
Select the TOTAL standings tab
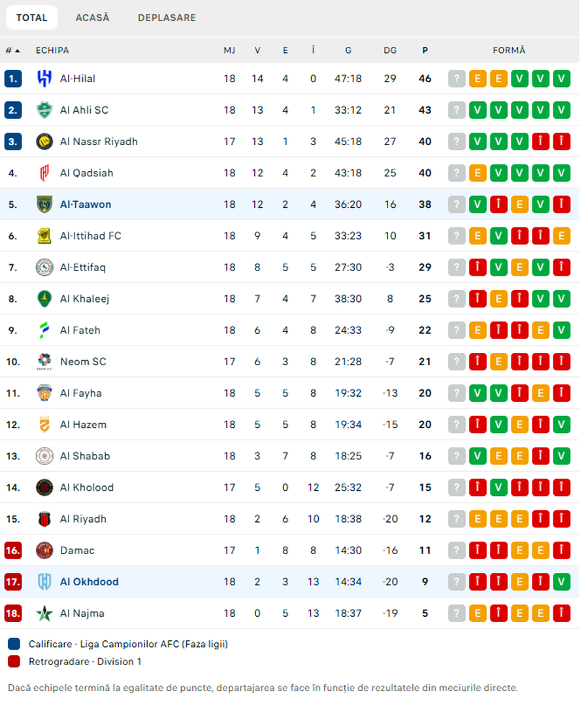click(32, 18)
